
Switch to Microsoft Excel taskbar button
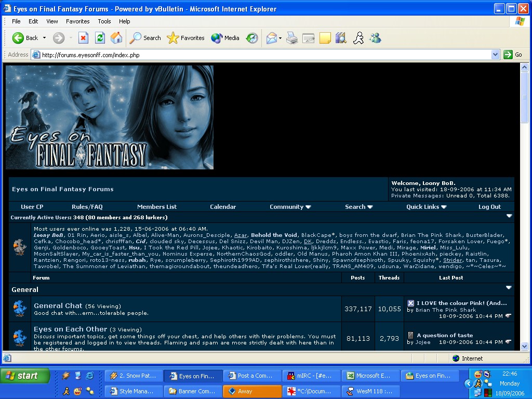click(371, 376)
